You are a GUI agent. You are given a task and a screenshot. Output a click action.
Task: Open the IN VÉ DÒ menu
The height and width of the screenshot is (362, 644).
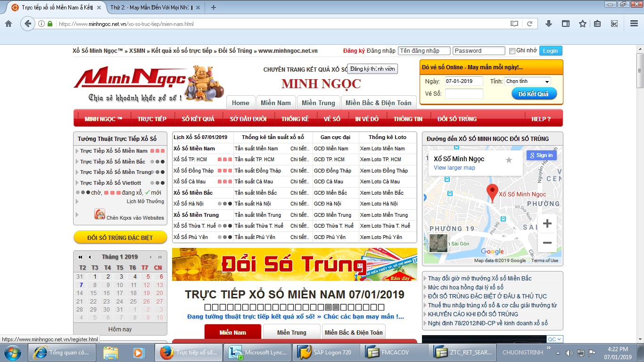click(367, 119)
